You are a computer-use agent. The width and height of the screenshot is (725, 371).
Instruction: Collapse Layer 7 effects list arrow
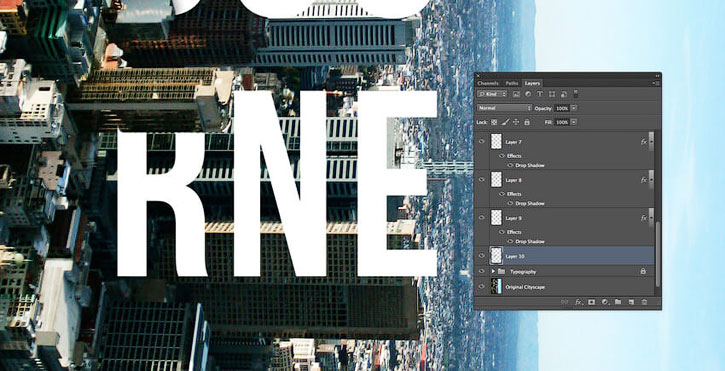click(651, 142)
